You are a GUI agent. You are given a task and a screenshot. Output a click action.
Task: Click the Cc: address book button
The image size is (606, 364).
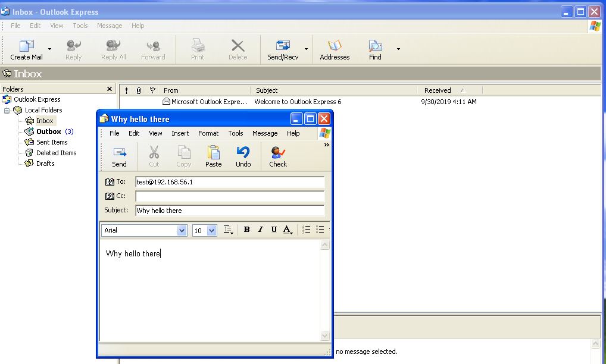coord(115,196)
